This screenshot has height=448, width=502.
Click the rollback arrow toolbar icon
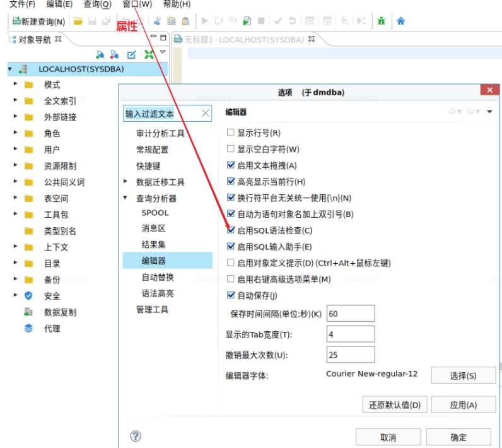292,21
